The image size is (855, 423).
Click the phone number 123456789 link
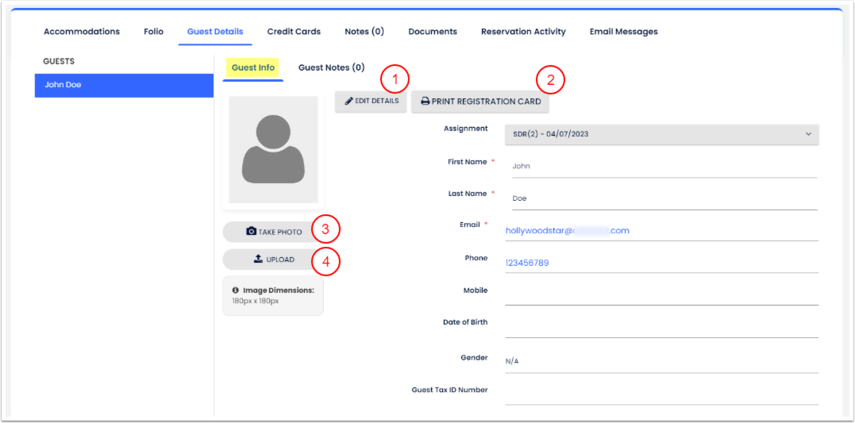(527, 263)
